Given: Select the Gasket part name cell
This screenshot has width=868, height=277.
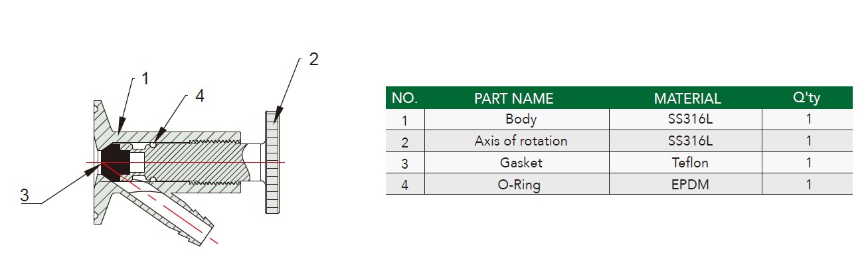Looking at the screenshot, I should (x=517, y=162).
